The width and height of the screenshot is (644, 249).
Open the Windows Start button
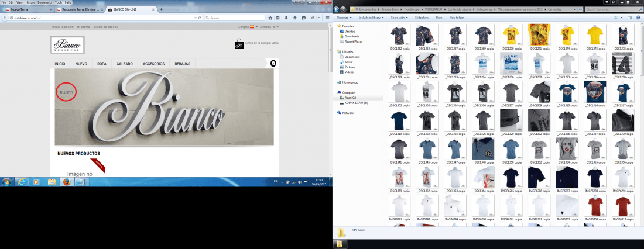click(x=6, y=182)
